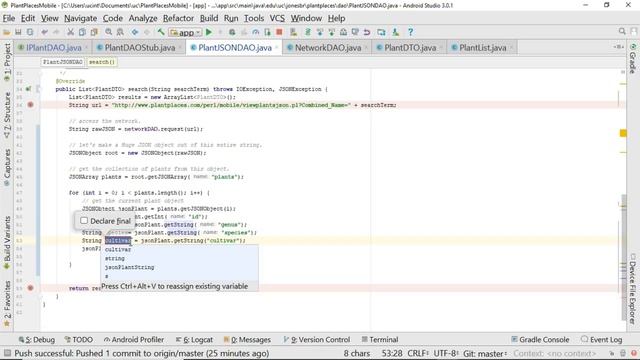The height and width of the screenshot is (360, 640).
Task: Click the Debug app bug icon
Action: coord(232,32)
